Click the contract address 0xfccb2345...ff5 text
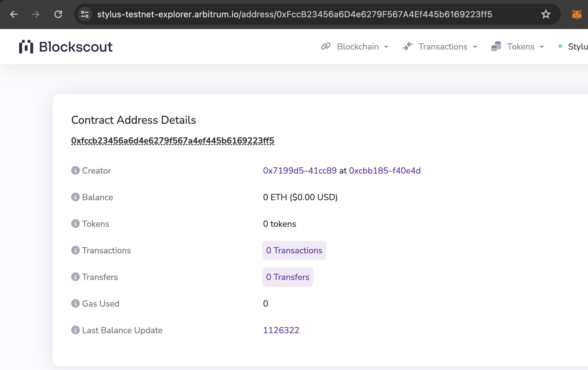588x370 pixels. [x=173, y=141]
